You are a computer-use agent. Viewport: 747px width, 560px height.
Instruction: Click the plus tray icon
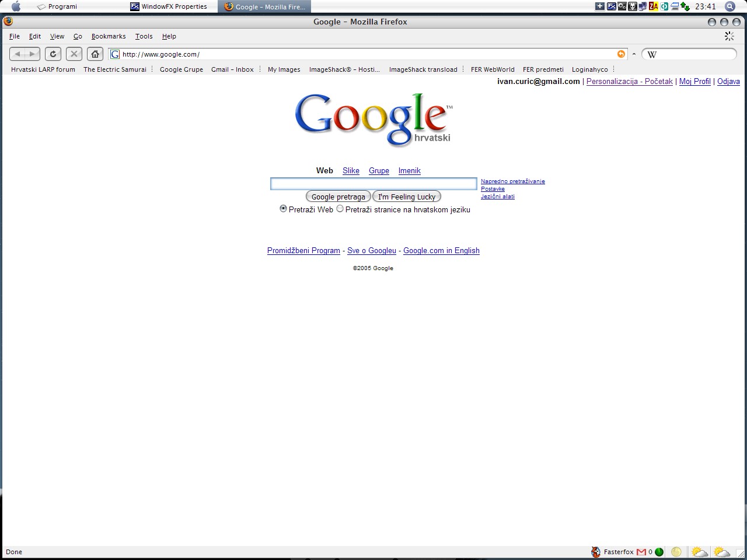(600, 6)
